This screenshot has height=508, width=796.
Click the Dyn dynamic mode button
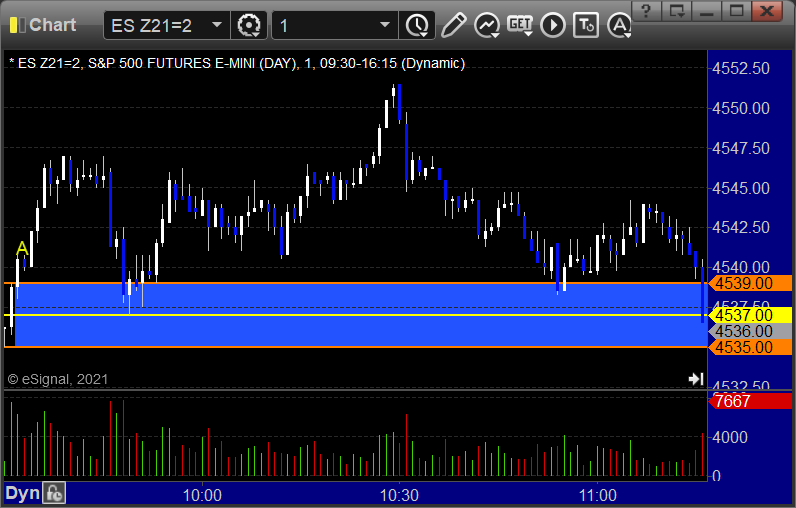[x=22, y=493]
